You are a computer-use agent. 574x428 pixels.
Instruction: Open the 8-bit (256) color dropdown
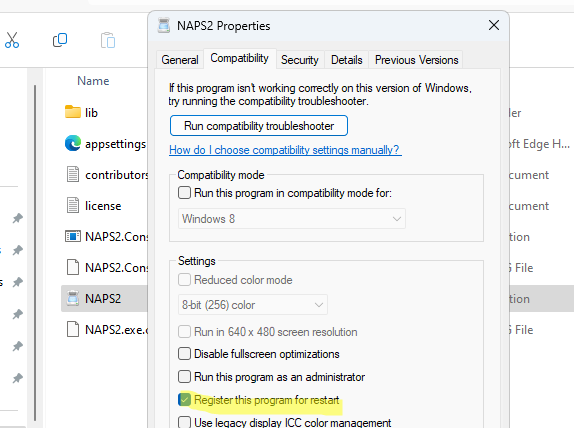coord(253,305)
